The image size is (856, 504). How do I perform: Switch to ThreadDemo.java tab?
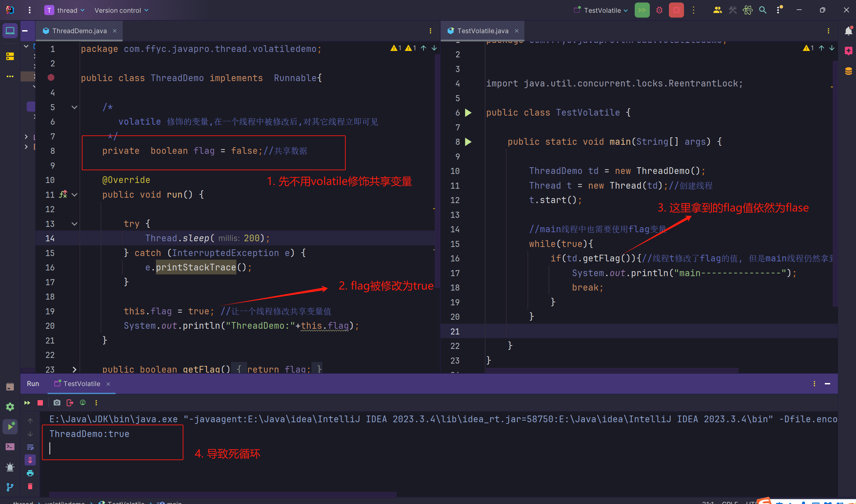coord(79,31)
